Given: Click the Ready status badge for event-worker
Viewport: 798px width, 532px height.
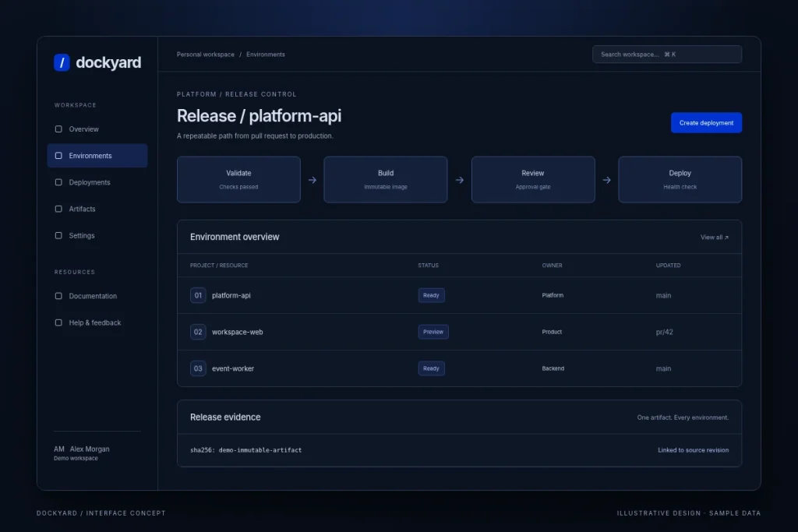Looking at the screenshot, I should click(x=431, y=368).
